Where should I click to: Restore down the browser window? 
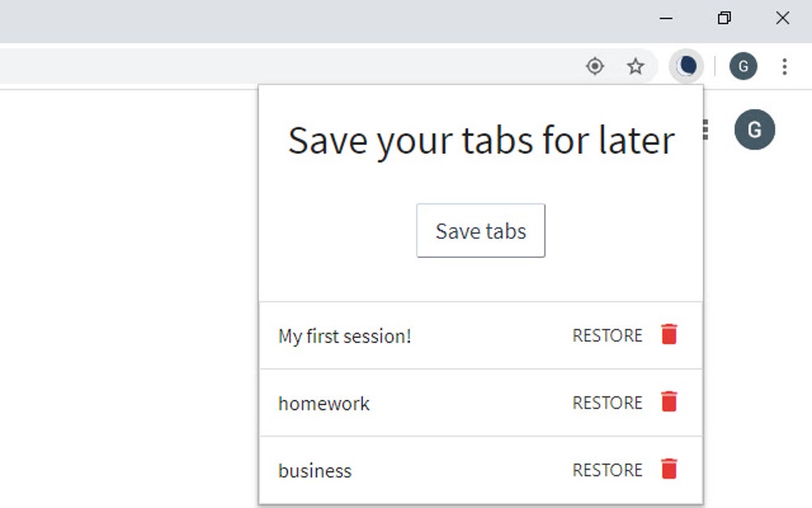(724, 18)
